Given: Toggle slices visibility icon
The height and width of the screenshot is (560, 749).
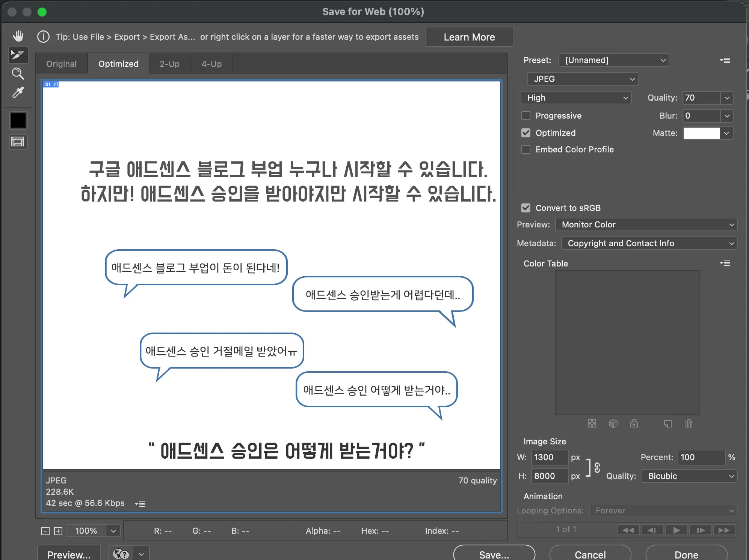Looking at the screenshot, I should pos(18,142).
